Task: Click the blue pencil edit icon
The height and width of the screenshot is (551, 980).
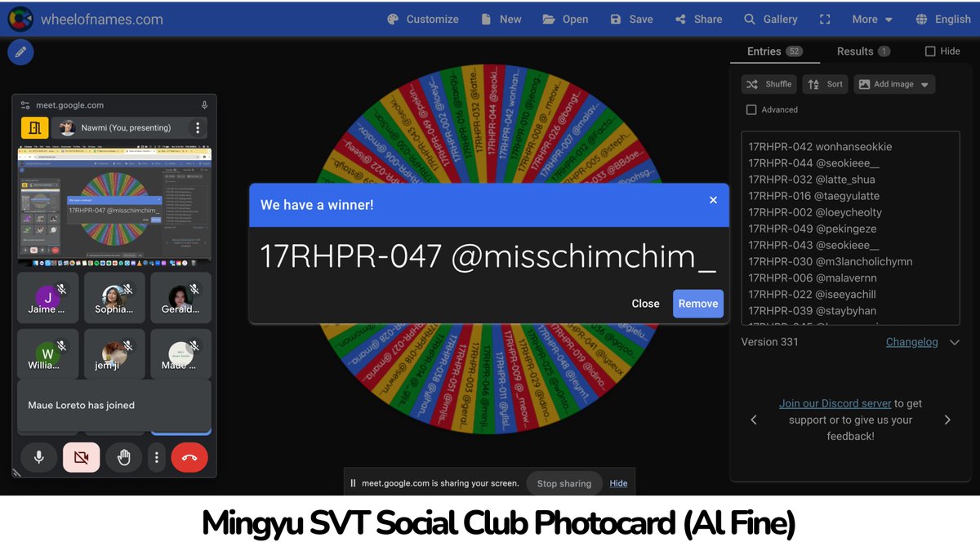Action: click(x=20, y=52)
